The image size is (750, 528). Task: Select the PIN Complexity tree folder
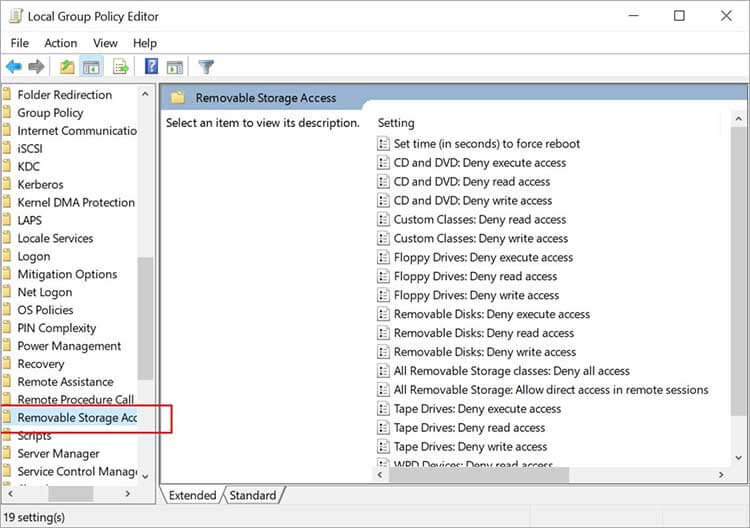point(57,328)
